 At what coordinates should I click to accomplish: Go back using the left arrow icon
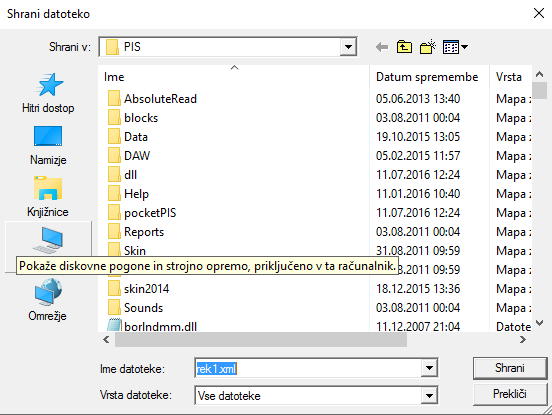(382, 47)
